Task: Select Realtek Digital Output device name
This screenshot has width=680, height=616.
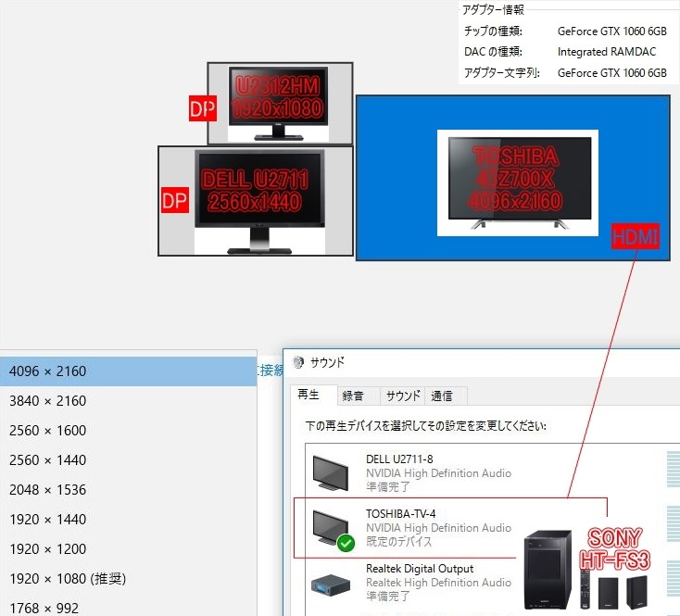Action: (420, 569)
